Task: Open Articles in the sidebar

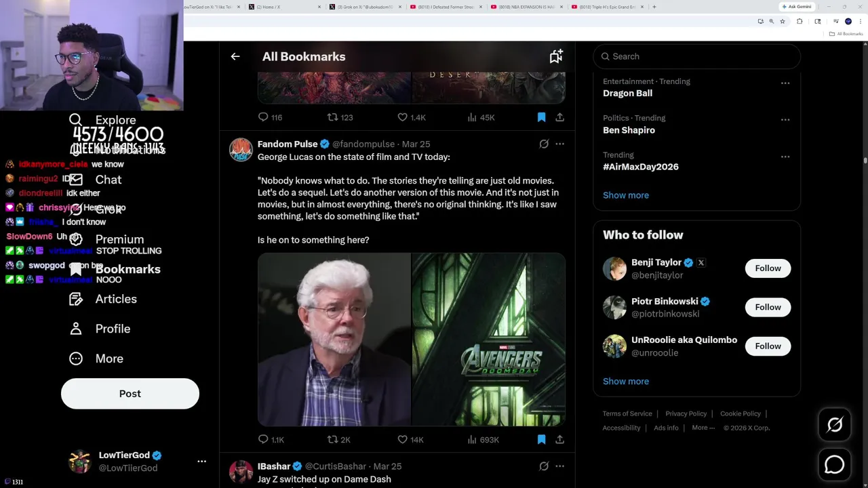Action: [x=103, y=299]
